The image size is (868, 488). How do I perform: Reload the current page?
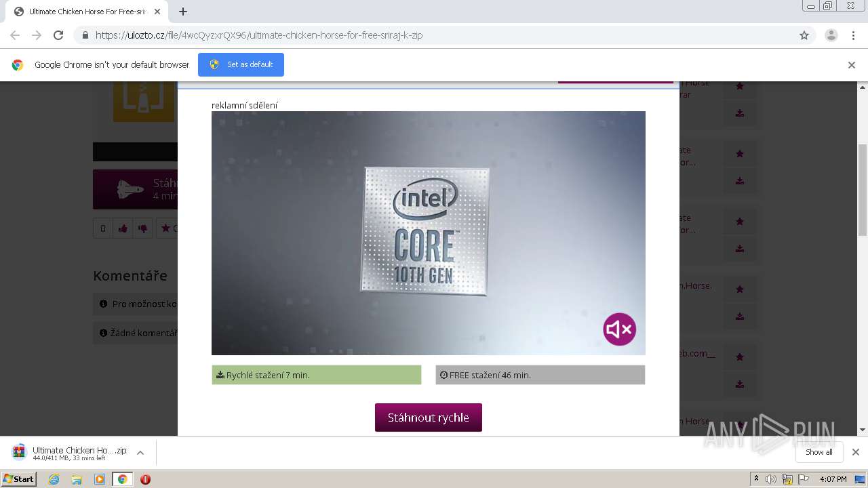point(58,35)
